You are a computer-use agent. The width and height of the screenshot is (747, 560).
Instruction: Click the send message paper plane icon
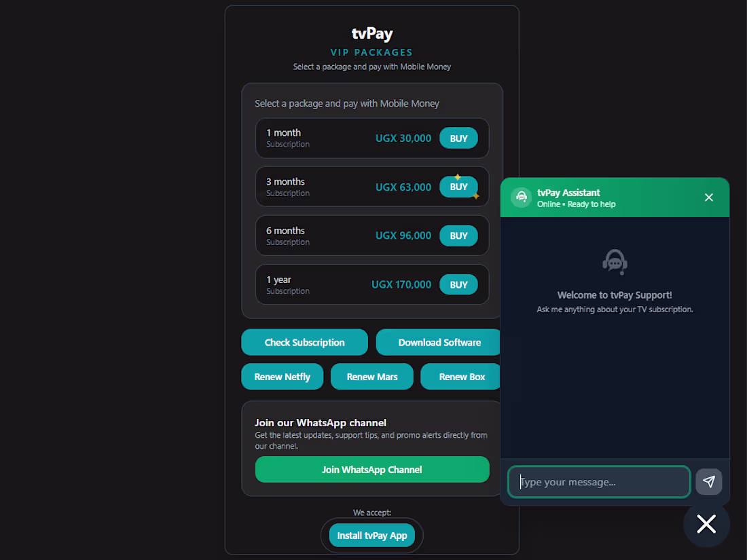click(708, 481)
